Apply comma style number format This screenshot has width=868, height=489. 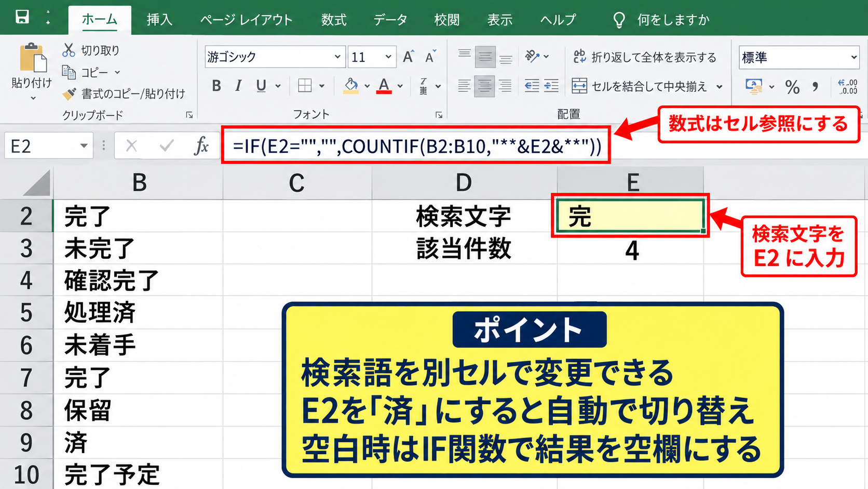tap(816, 86)
